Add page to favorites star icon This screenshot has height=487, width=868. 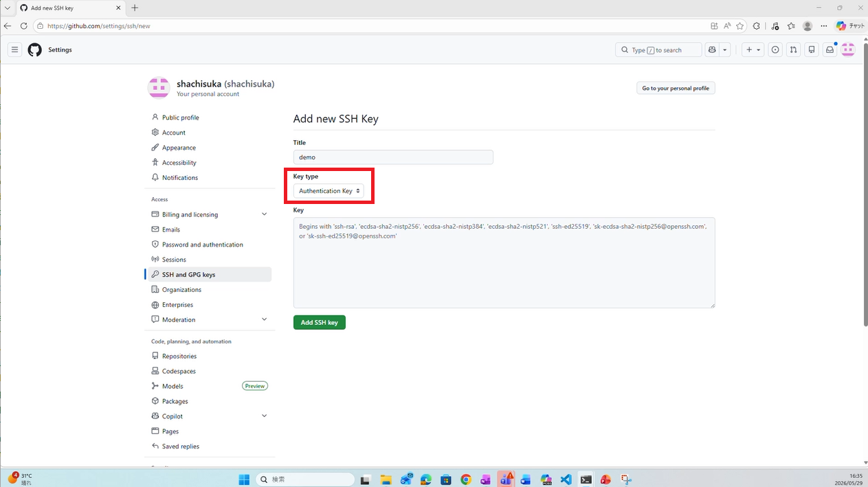pyautogui.click(x=740, y=26)
